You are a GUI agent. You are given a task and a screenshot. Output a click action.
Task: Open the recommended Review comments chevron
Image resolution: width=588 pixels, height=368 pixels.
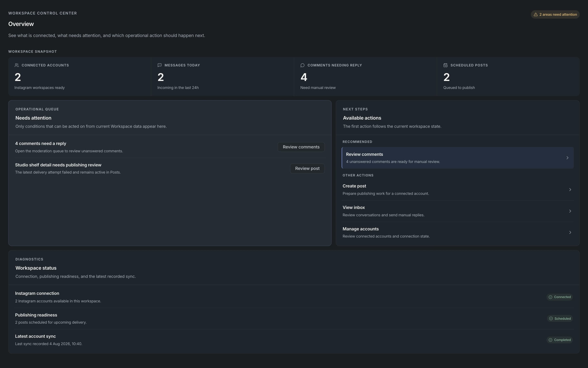(567, 158)
